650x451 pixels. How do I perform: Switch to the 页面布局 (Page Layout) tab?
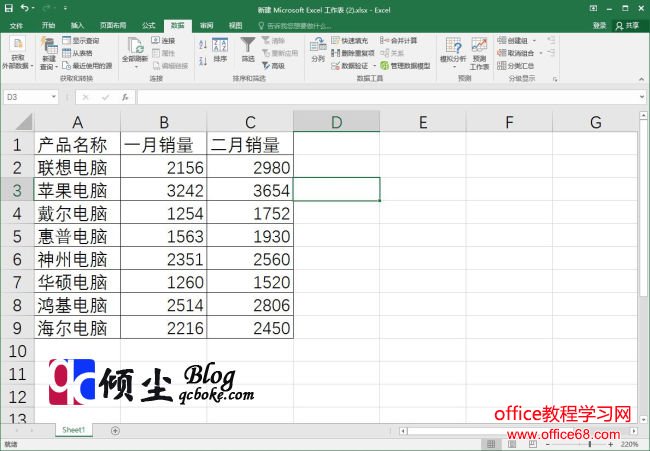(113, 26)
